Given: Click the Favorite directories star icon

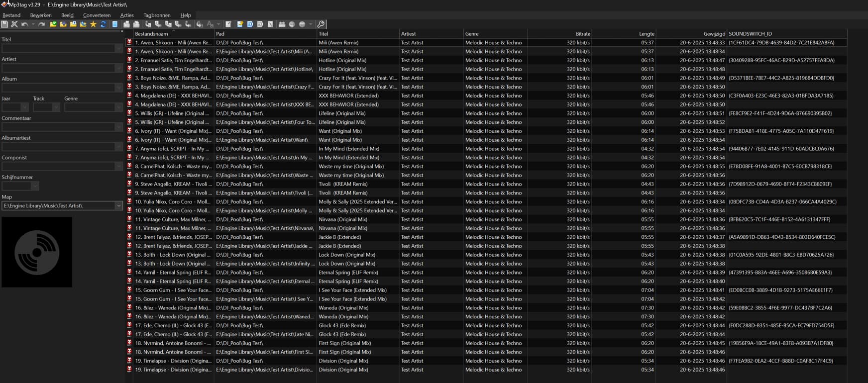Looking at the screenshot, I should pyautogui.click(x=93, y=24).
